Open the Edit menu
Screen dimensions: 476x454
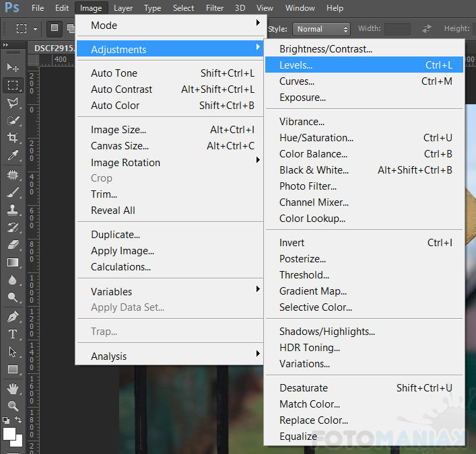62,8
